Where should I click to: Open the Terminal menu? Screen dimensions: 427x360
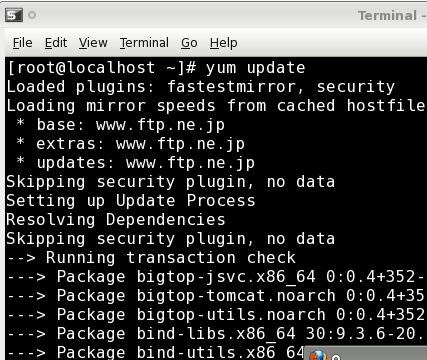144,43
